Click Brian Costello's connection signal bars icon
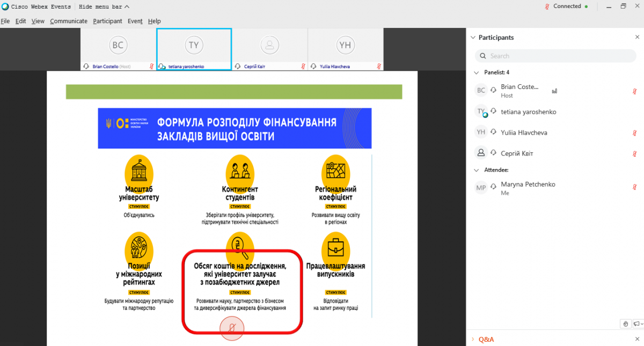 tap(554, 91)
